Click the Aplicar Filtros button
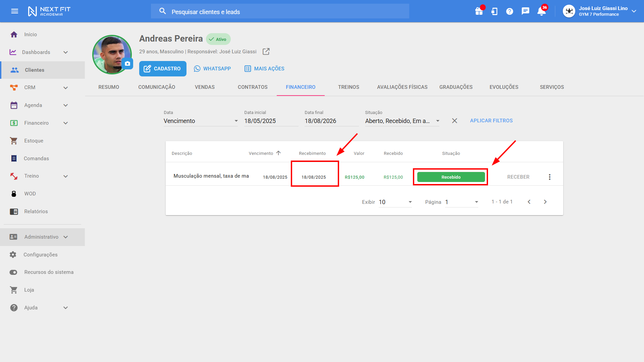Viewport: 644px width, 362px height. tap(491, 121)
